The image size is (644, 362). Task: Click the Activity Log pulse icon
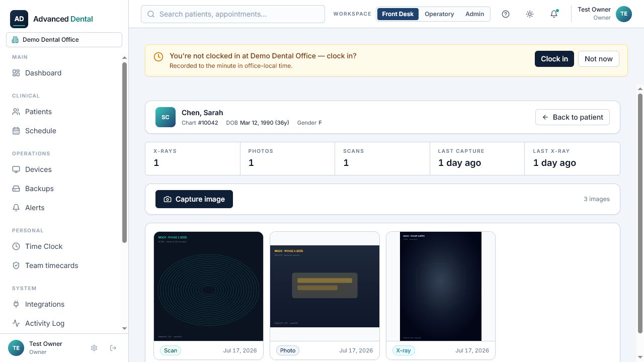coord(16,323)
